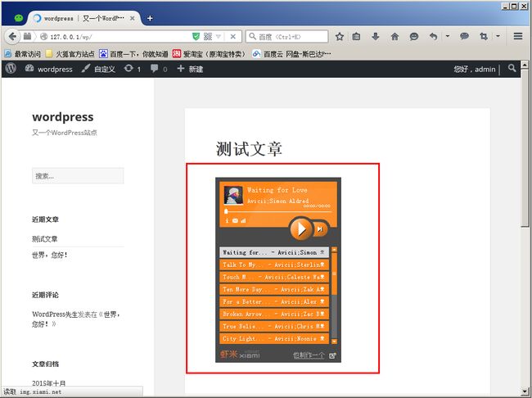This screenshot has height=398, width=532.
Task: Click the speech bubble icon in the toolbar
Action: pos(464,36)
